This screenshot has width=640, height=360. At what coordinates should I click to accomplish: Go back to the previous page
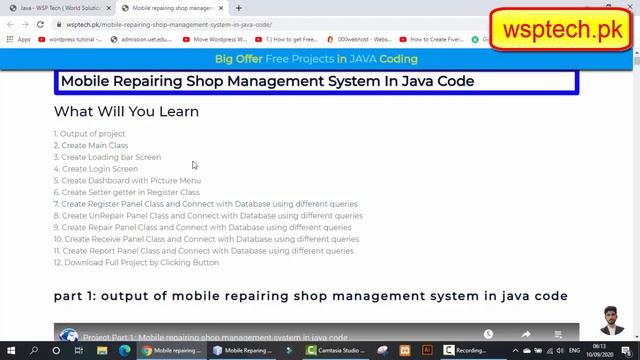pos(10,24)
